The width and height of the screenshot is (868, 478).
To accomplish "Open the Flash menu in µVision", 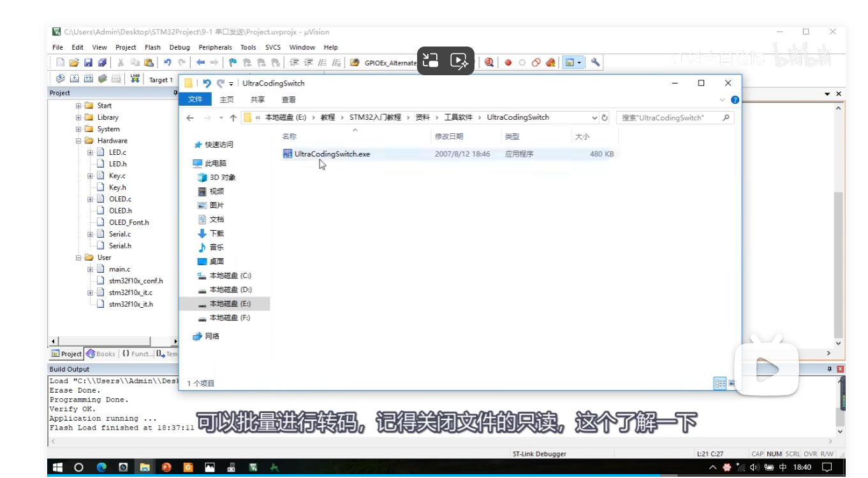I will coord(152,47).
